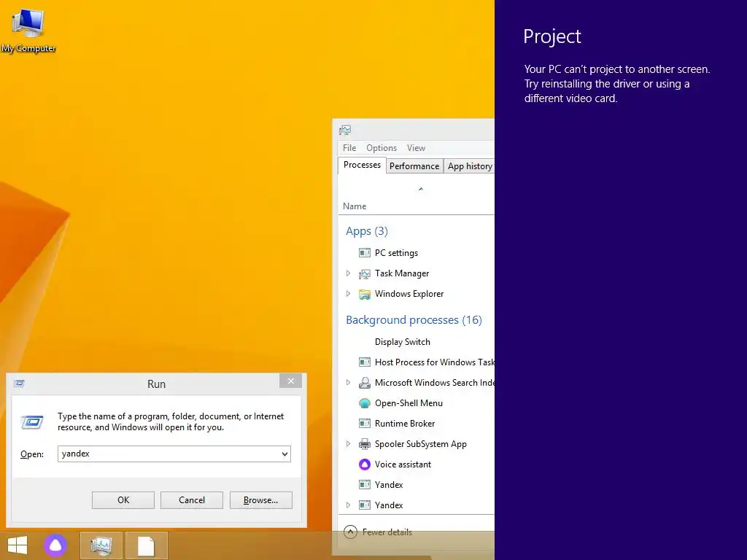Click the Background processes (16) heading
This screenshot has width=747, height=560.
click(x=414, y=320)
